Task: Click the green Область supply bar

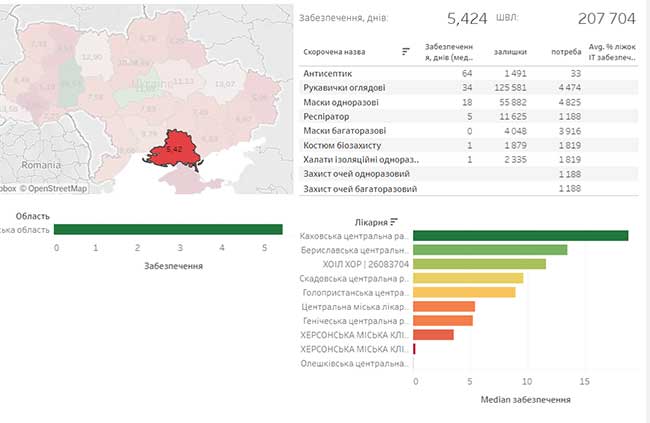Action: click(162, 230)
